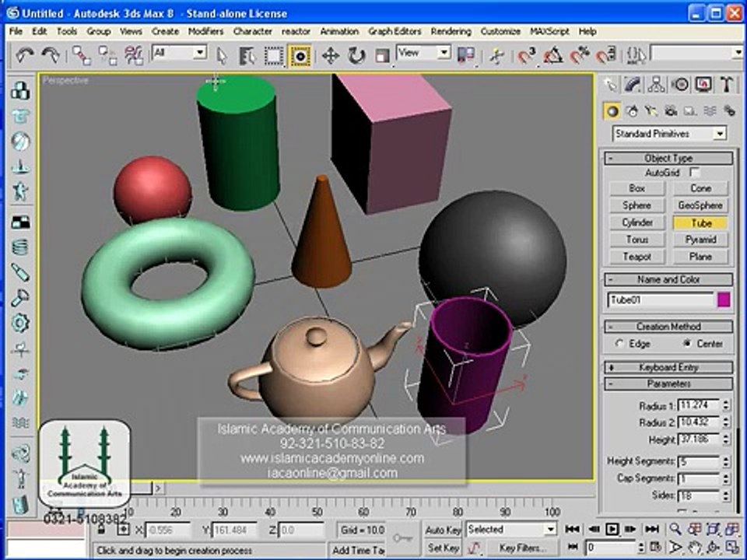The image size is (747, 560).
Task: Toggle the Window/Crossing selection icon
Action: 300,56
